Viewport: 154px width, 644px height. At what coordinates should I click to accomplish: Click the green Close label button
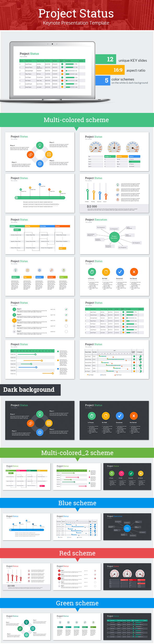click(63, 277)
